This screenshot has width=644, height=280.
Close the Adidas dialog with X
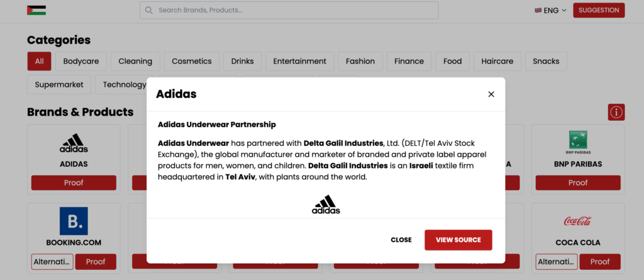pos(491,94)
